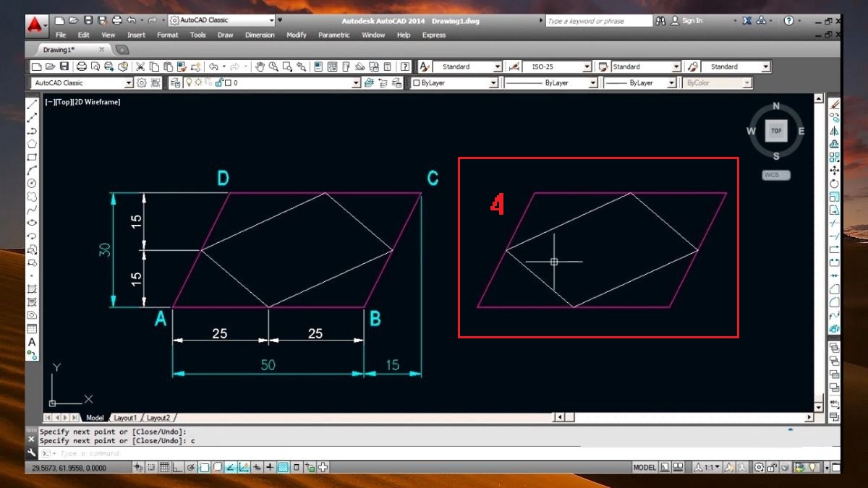Click the ViewCube TOP face
This screenshot has height=488, width=868.
coord(776,131)
